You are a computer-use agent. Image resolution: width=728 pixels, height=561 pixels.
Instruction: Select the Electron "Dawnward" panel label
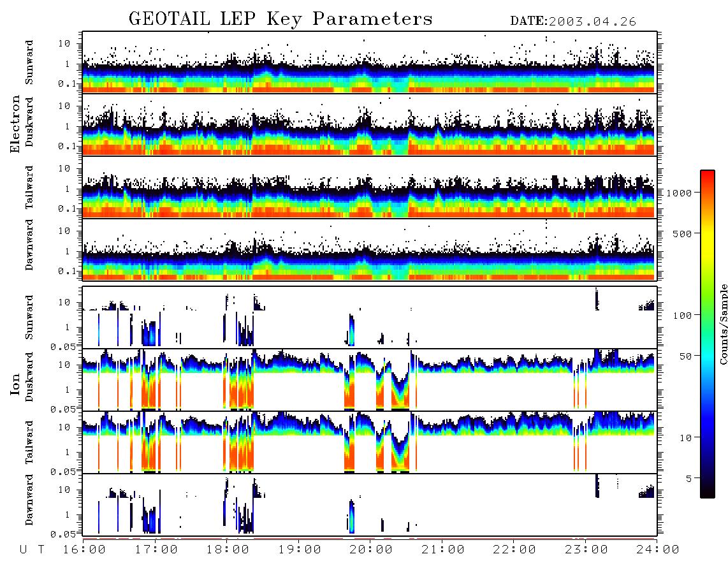(29, 245)
